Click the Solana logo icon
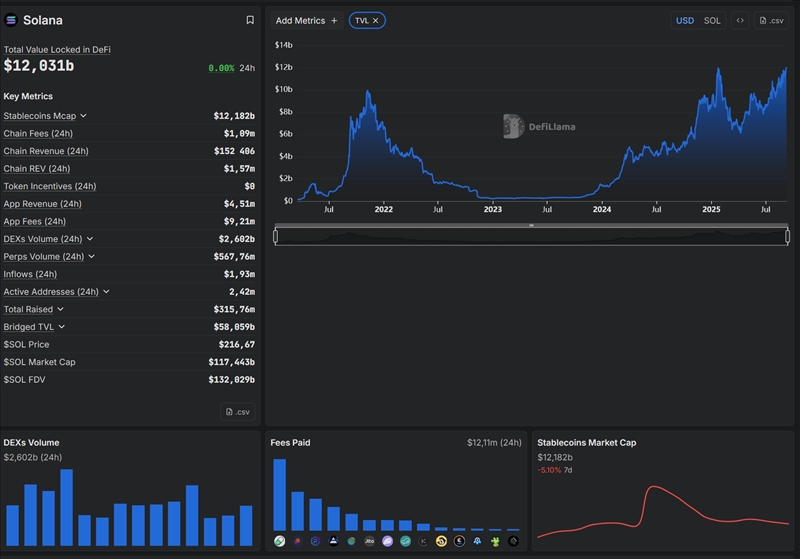Viewport: 800px width, 559px height. [12, 20]
